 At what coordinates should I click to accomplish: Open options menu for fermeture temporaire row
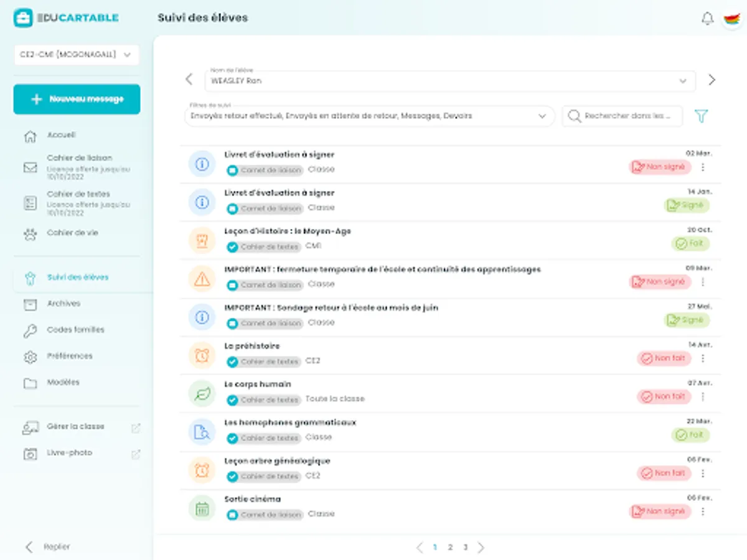pos(703,282)
